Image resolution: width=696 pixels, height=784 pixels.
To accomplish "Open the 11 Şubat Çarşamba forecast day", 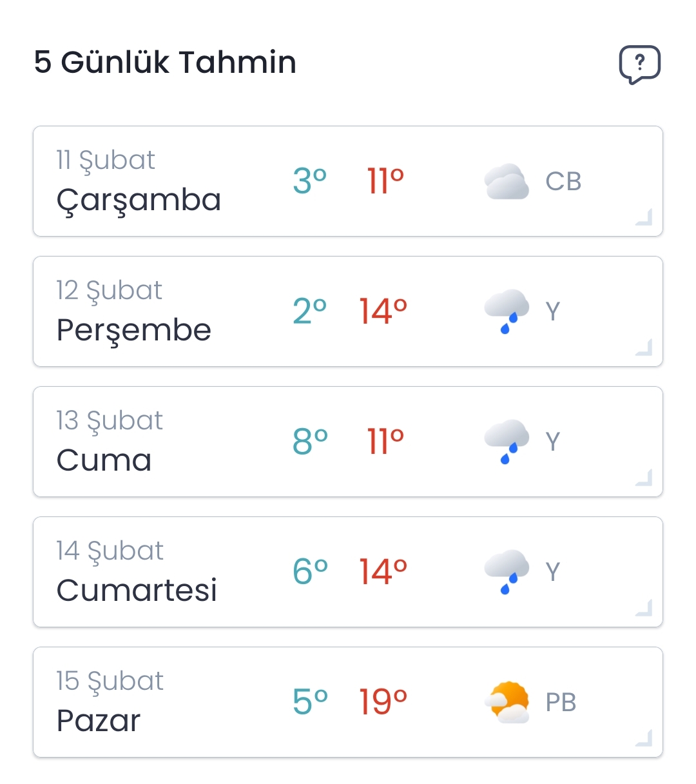I will [x=348, y=181].
